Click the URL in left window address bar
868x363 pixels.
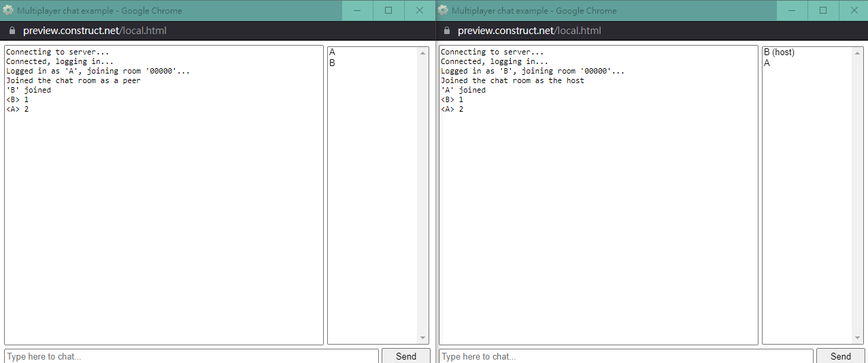(95, 31)
